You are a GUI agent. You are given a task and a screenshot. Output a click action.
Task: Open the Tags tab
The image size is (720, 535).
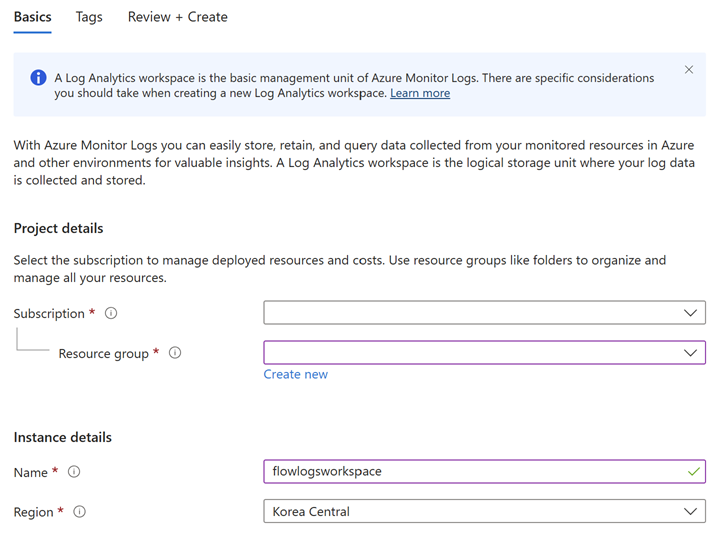point(89,17)
